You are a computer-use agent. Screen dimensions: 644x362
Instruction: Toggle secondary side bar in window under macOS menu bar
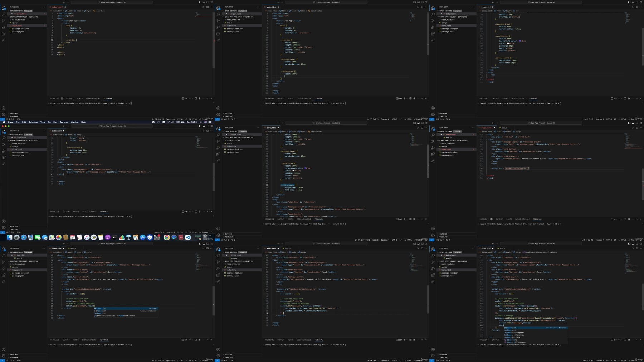click(208, 126)
